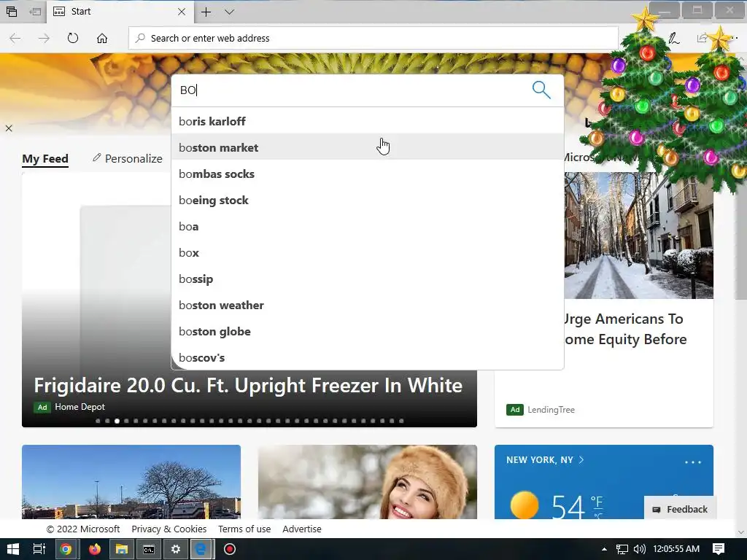The width and height of the screenshot is (747, 560).
Task: Click the Home Depot advertiser label
Action: [80, 407]
